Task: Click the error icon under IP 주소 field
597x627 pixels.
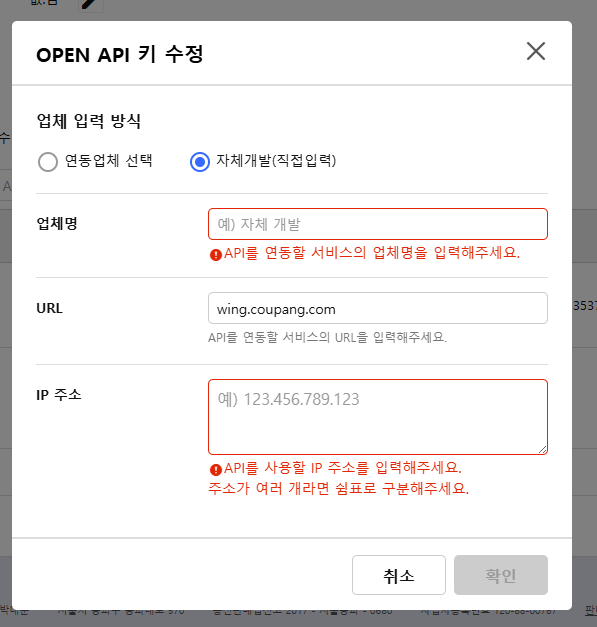Action: click(x=216, y=469)
